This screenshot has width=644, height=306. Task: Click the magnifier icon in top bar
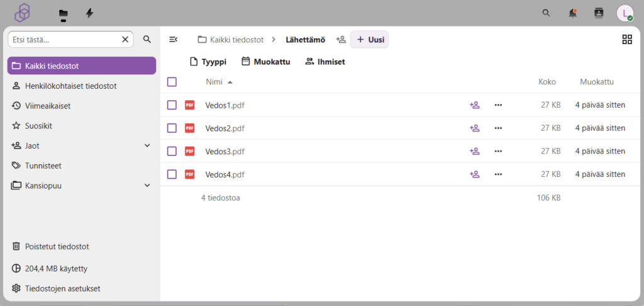click(546, 13)
